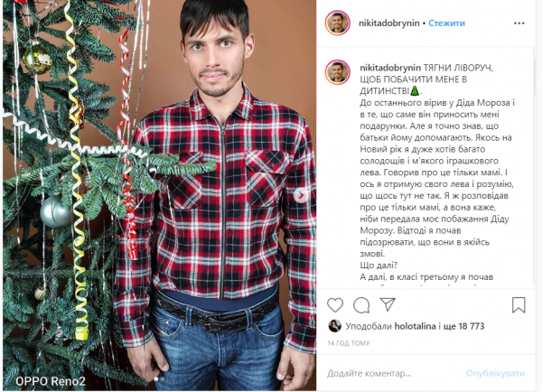
Task: Open nikitadobrynin username in post header
Action: point(388,23)
